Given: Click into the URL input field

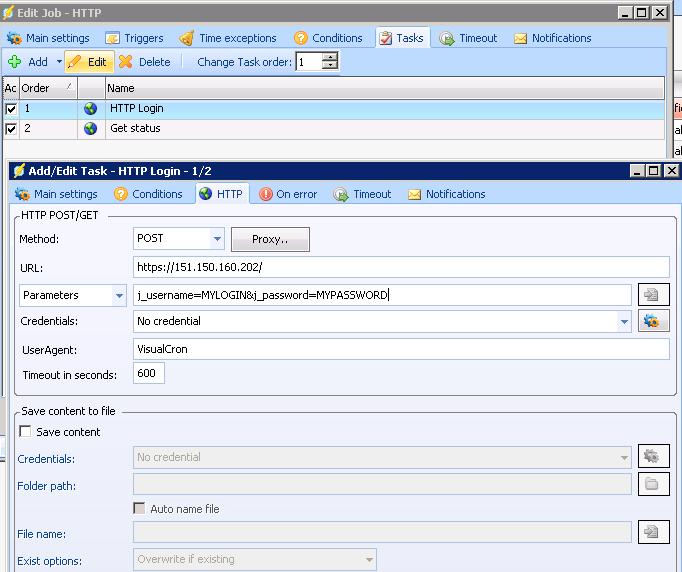Looking at the screenshot, I should (x=400, y=267).
